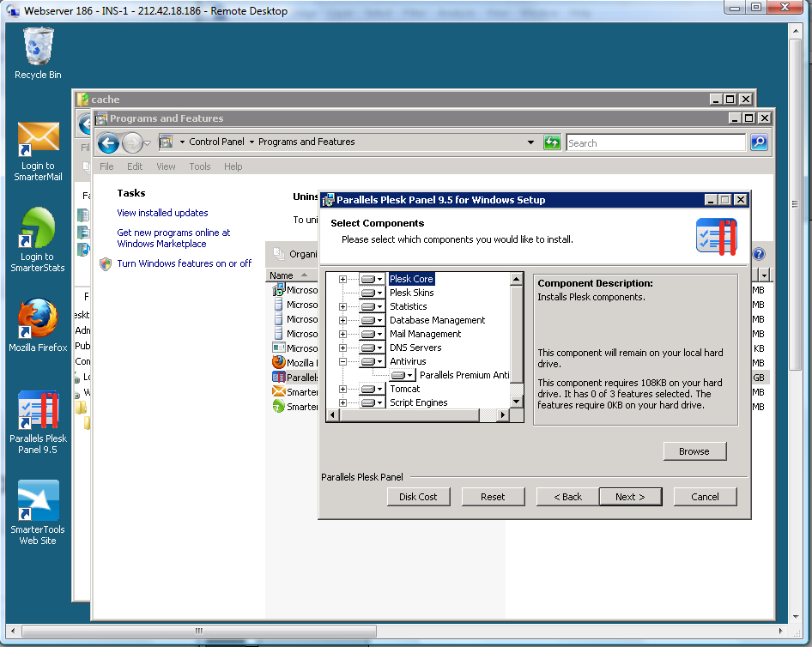This screenshot has width=812, height=647.
Task: Open the Help menu
Action: pos(233,166)
